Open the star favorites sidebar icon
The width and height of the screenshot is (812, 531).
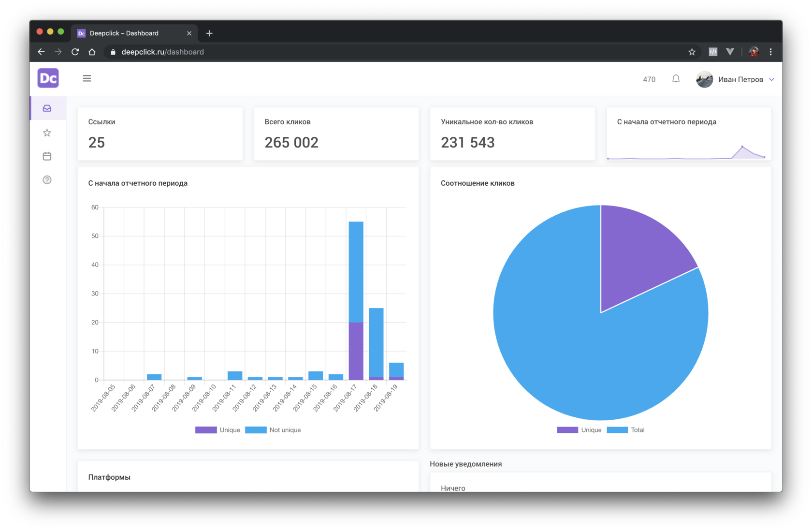click(47, 133)
